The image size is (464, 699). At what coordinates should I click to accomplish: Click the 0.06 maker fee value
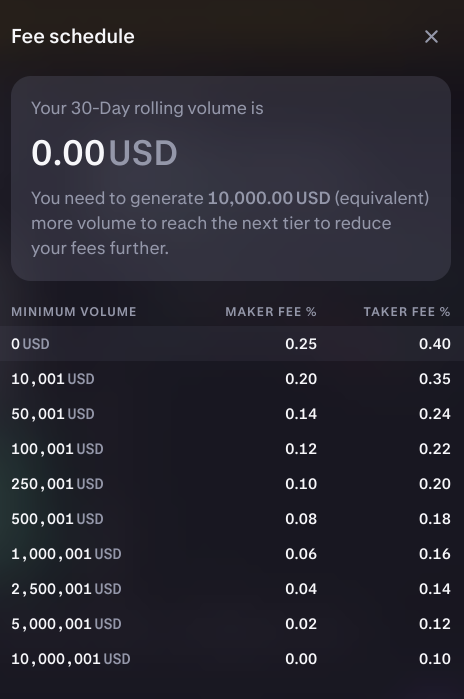[x=301, y=554]
